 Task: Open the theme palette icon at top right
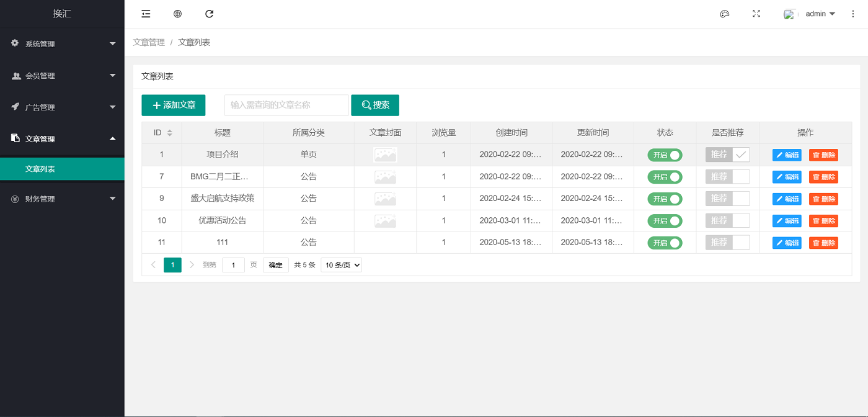[724, 14]
